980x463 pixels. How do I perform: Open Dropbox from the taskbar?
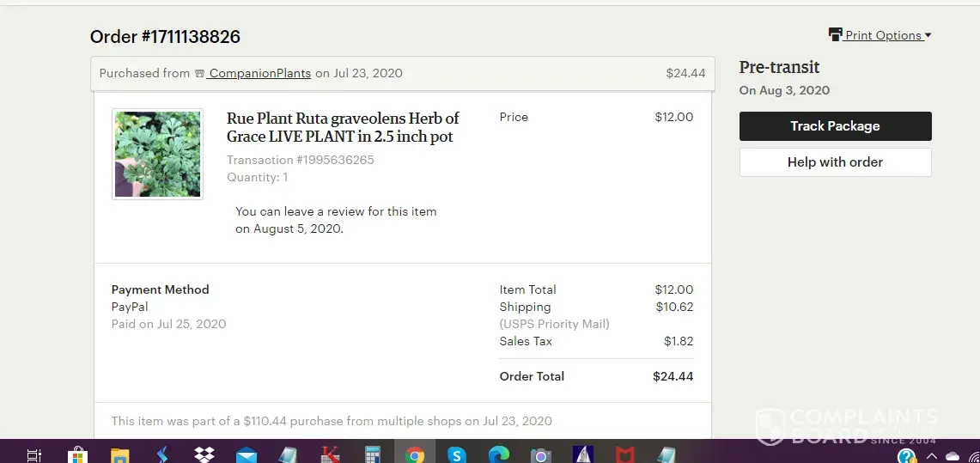tap(204, 454)
